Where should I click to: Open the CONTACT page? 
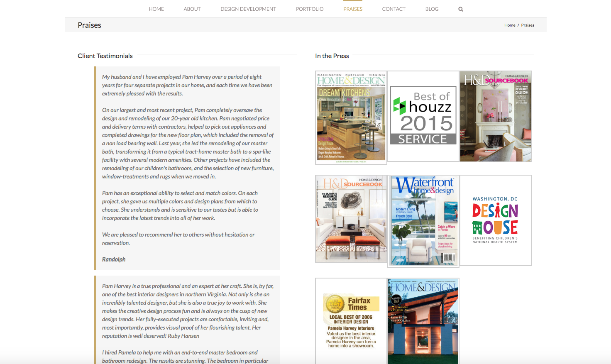[x=393, y=9]
